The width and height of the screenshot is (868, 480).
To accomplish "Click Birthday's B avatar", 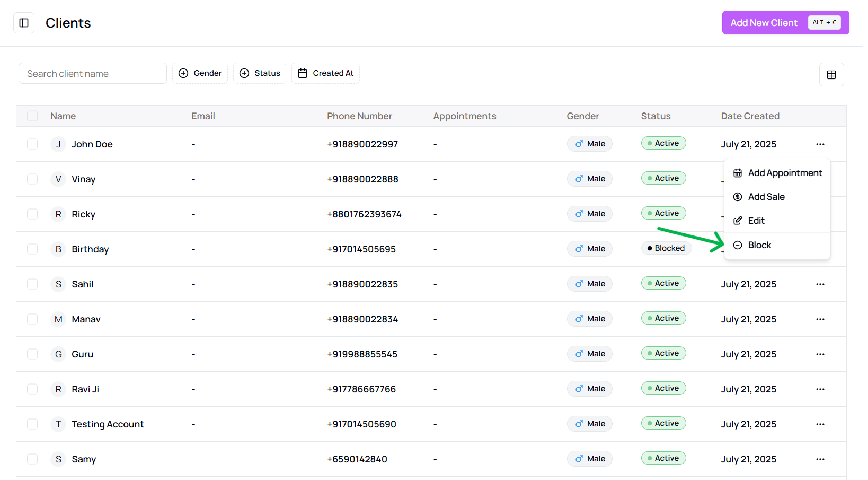I will [58, 249].
